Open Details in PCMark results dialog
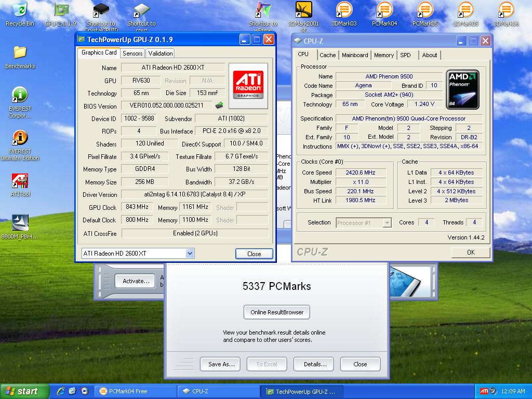 [x=314, y=364]
